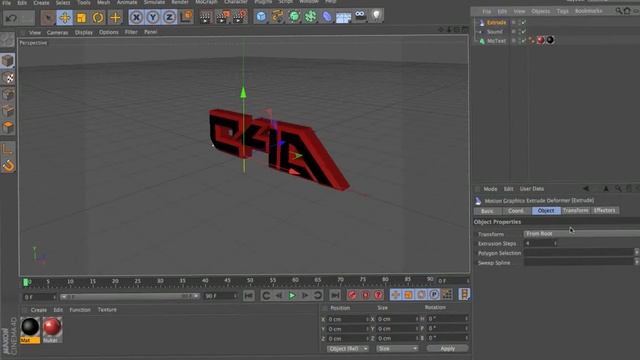The width and height of the screenshot is (640, 360).
Task: Click the Polygon Selection field
Action: tap(578, 253)
